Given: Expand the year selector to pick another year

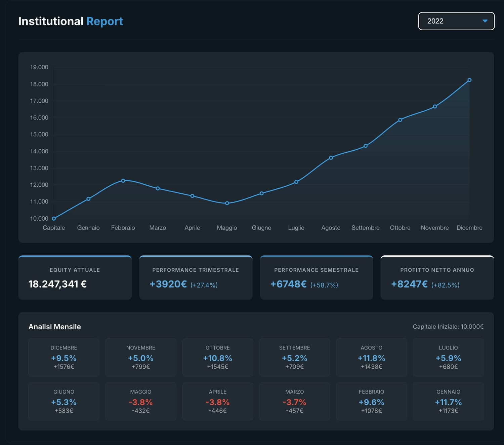Looking at the screenshot, I should point(456,21).
